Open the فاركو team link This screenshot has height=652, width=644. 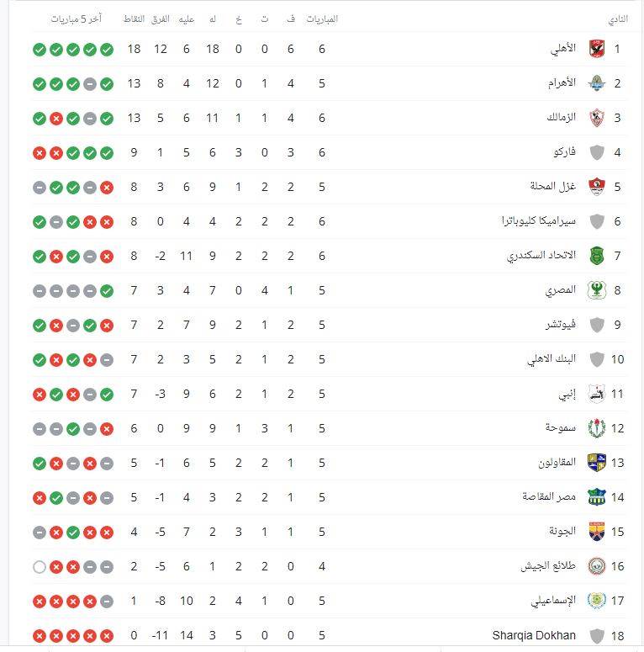(x=564, y=152)
